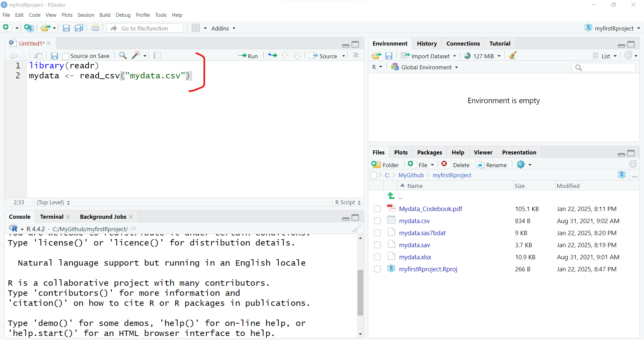644x340 pixels.
Task: Click the Print document icon
Action: [x=95, y=28]
